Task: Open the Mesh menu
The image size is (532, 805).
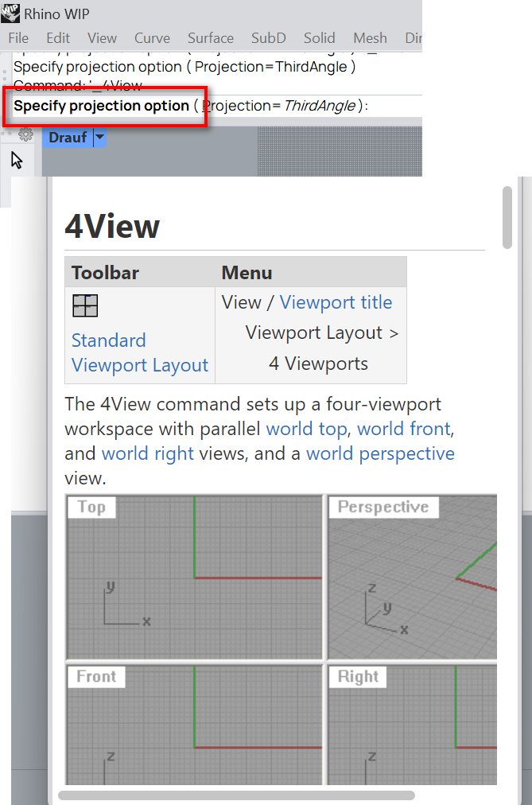Action: [x=370, y=38]
